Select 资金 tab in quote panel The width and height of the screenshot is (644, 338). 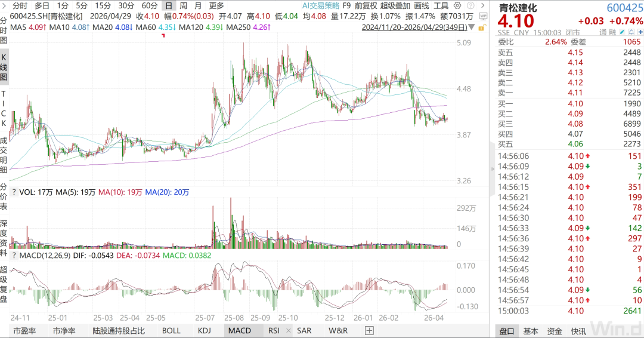[555, 331]
